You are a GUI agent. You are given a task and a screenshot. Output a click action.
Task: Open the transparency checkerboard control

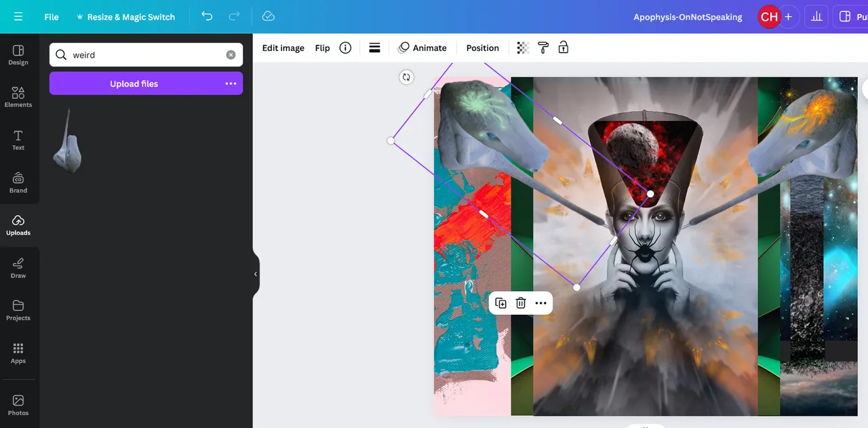click(x=523, y=47)
